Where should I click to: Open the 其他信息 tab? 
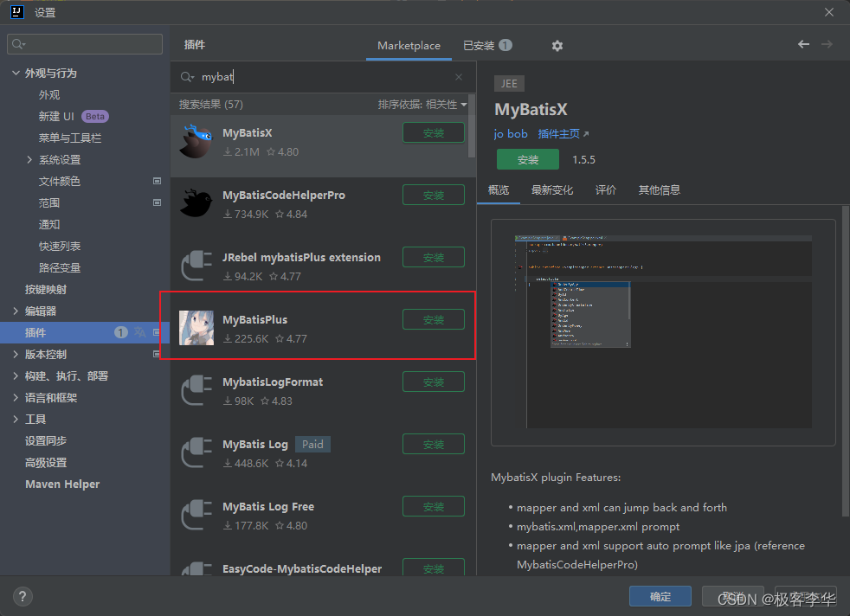coord(660,190)
